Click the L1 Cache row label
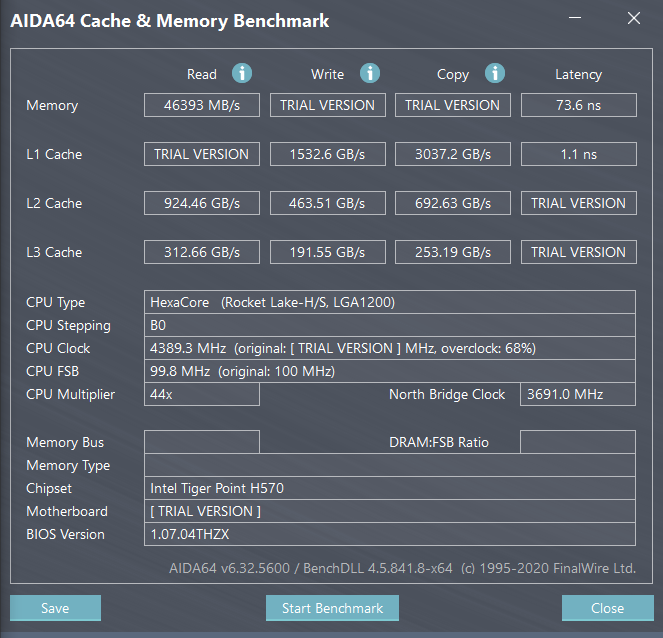This screenshot has height=638, width=663. tap(54, 154)
